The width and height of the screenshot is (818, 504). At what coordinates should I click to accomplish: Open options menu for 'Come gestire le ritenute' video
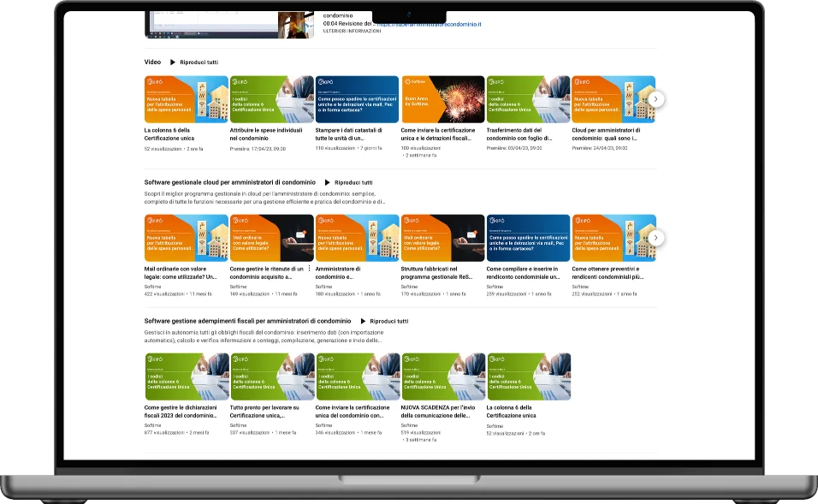[x=310, y=269]
